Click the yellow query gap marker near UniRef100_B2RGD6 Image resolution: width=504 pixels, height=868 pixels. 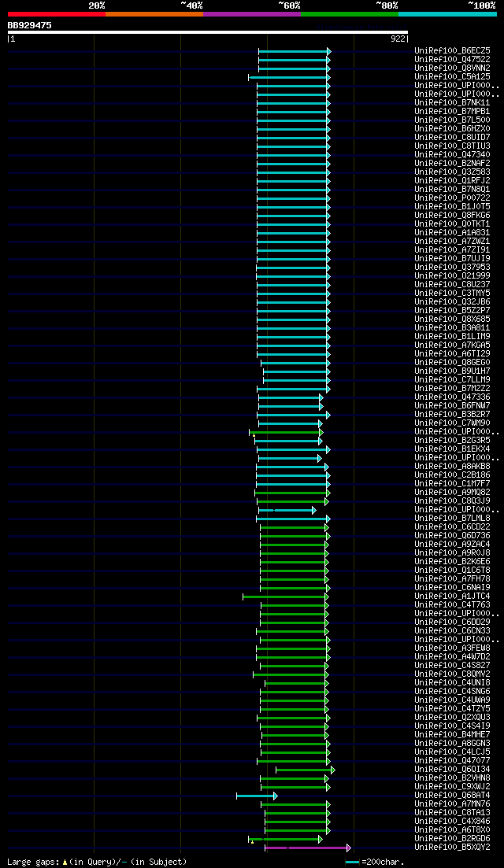[252, 842]
